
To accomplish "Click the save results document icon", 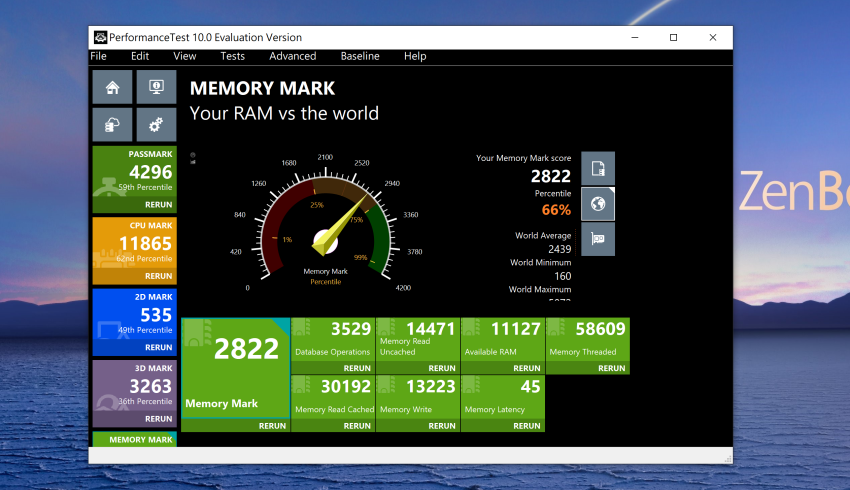I will (598, 169).
